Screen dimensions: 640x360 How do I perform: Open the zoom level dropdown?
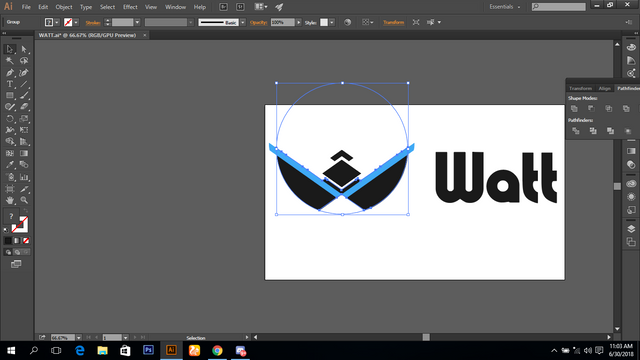point(78,338)
